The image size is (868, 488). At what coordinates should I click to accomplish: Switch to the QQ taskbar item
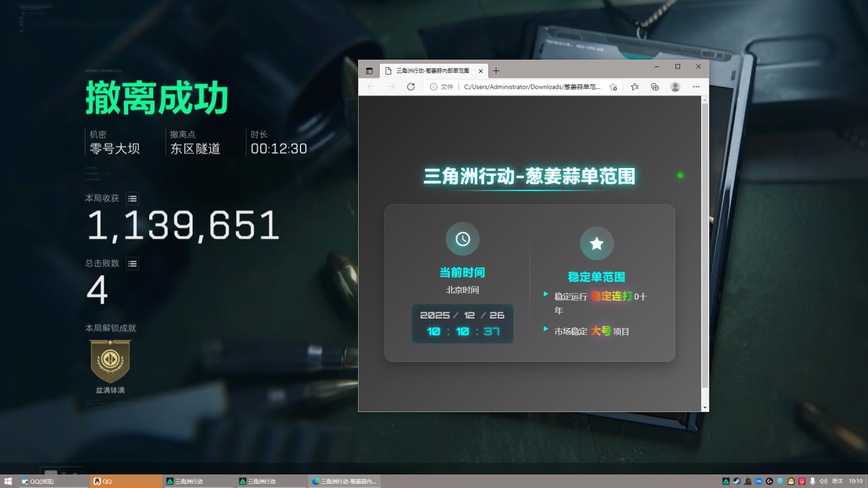(x=126, y=481)
